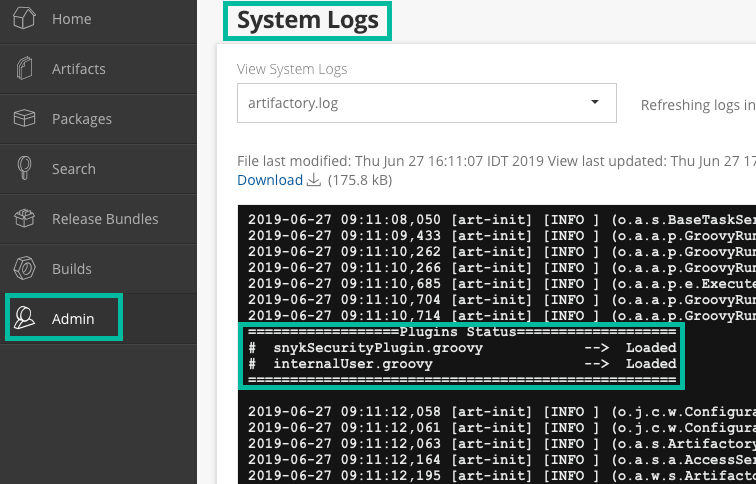Image resolution: width=756 pixels, height=484 pixels.
Task: Expand the log file dropdown arrow
Action: point(595,103)
